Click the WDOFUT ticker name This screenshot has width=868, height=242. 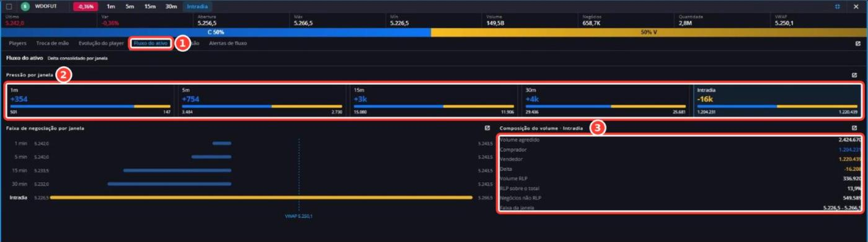pyautogui.click(x=46, y=6)
